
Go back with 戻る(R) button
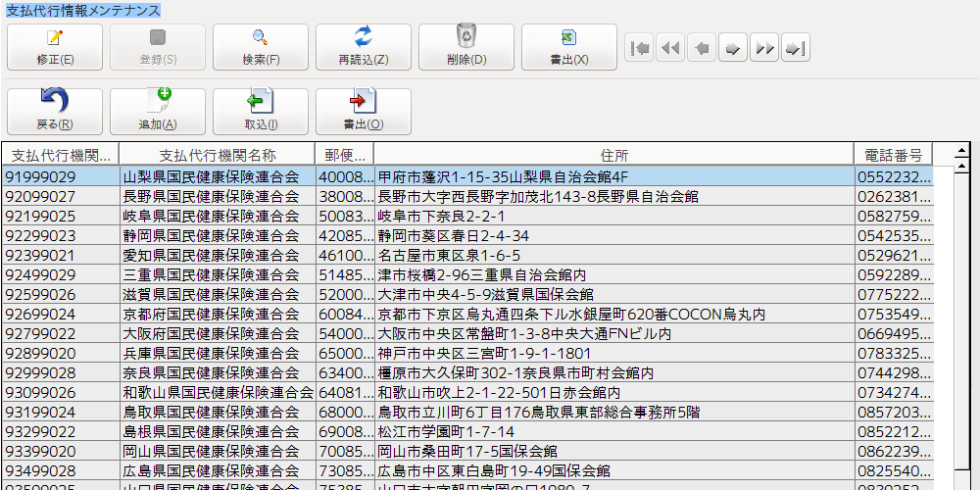55,112
